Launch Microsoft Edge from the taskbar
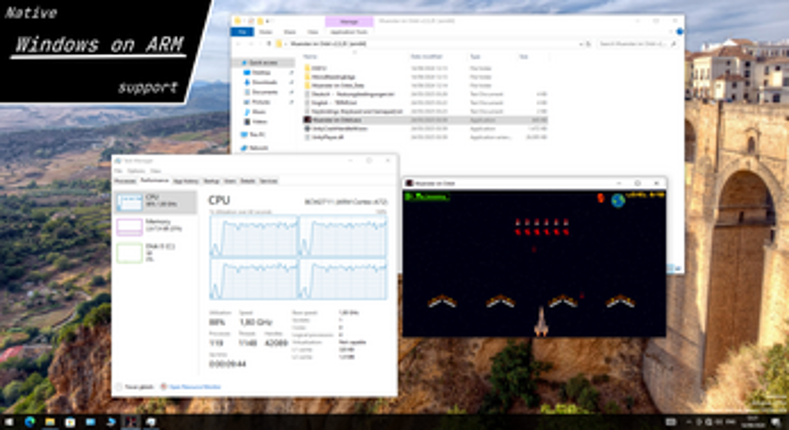The height and width of the screenshot is (430, 789). (x=30, y=421)
